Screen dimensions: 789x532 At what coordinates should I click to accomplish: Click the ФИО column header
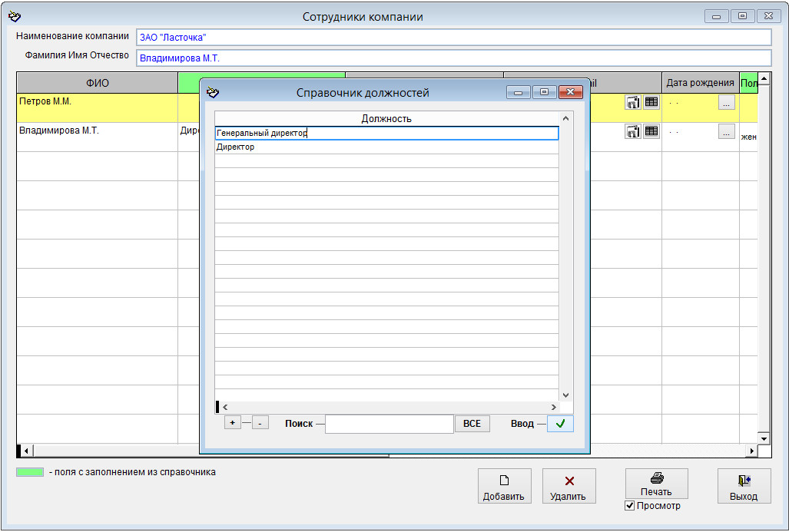(97, 83)
